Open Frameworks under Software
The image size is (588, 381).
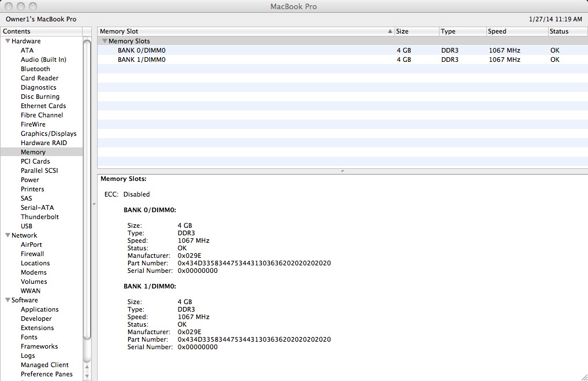click(39, 346)
